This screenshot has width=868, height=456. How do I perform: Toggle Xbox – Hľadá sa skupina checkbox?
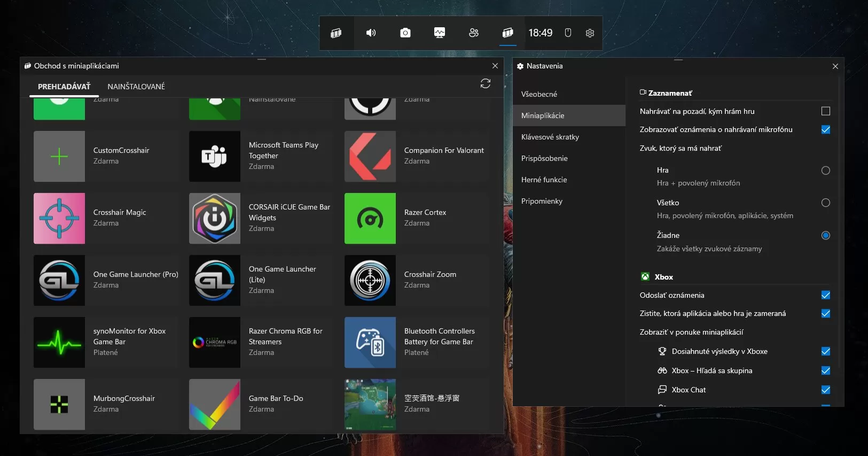(x=826, y=370)
